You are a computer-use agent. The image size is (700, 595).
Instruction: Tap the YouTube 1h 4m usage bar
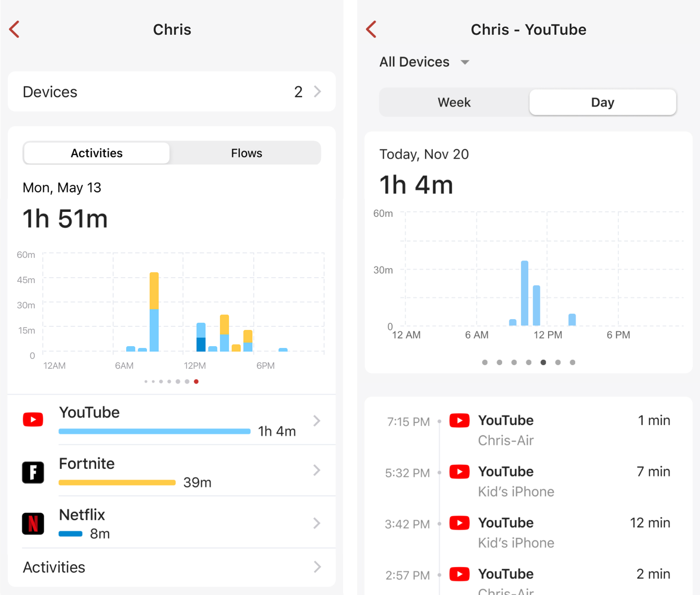coord(154,431)
